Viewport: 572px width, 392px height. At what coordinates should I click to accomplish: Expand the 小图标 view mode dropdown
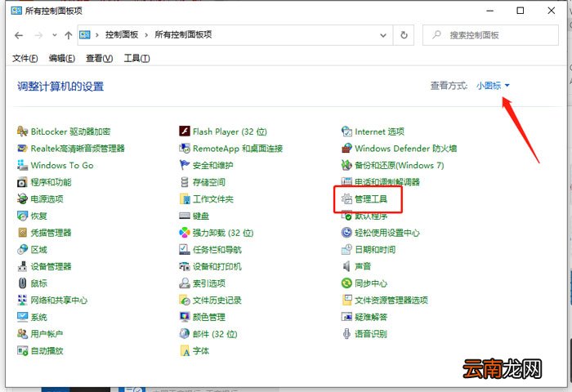tap(493, 85)
